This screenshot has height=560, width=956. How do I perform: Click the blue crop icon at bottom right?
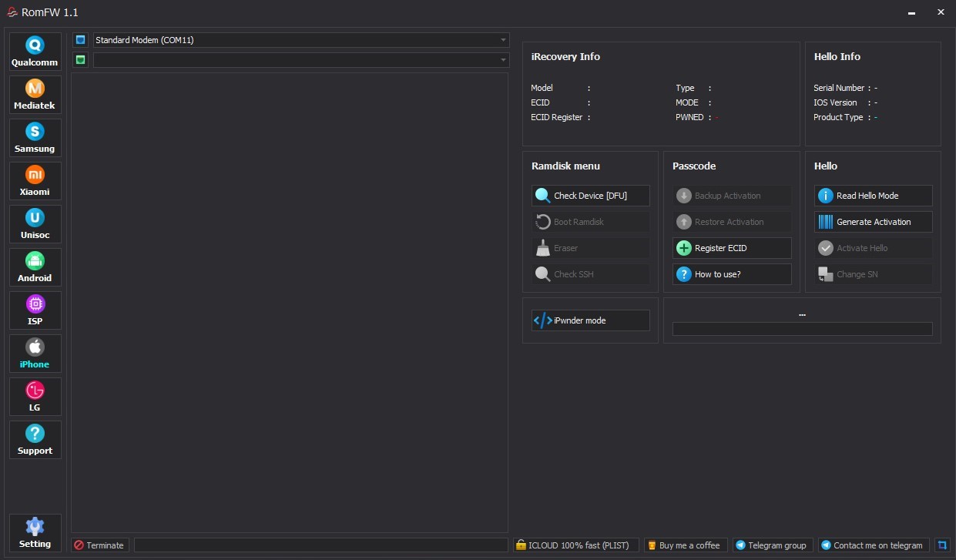[941, 545]
